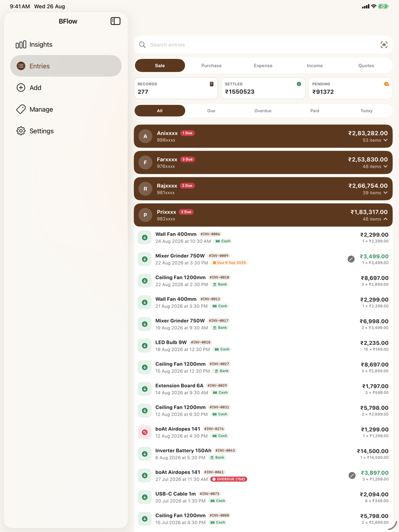Image resolution: width=399 pixels, height=532 pixels.
Task: Switch to the Income tab
Action: tap(314, 65)
